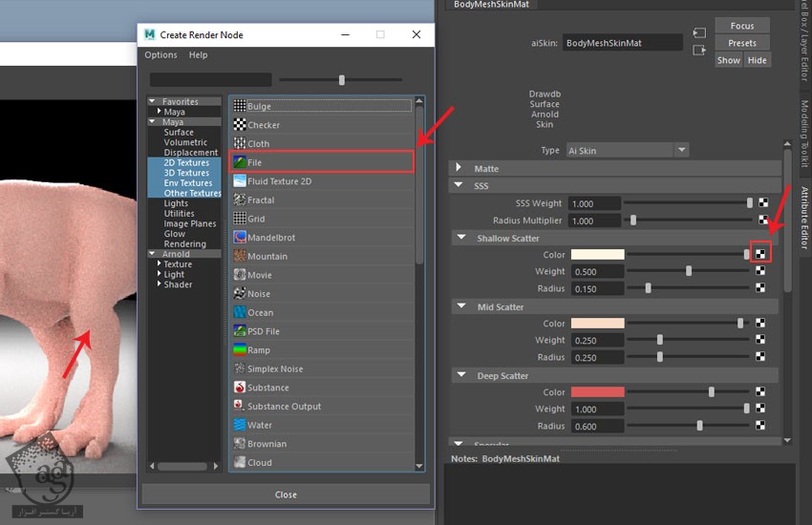
Task: Choose the PSD File texture node
Action: point(321,331)
